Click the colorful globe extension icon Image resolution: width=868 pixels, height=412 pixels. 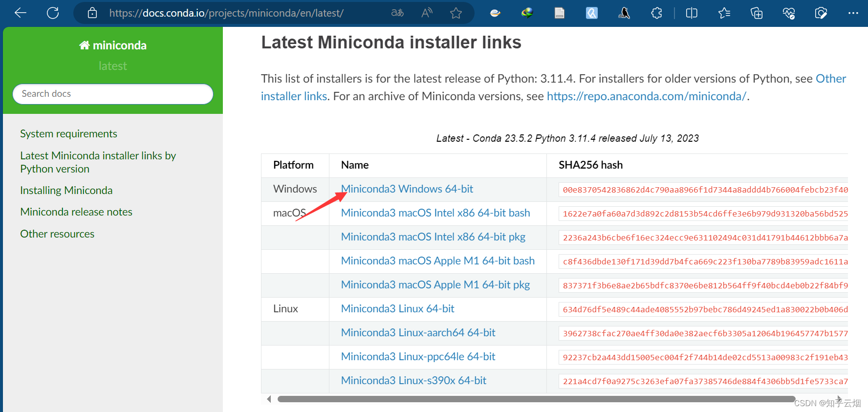coord(527,13)
